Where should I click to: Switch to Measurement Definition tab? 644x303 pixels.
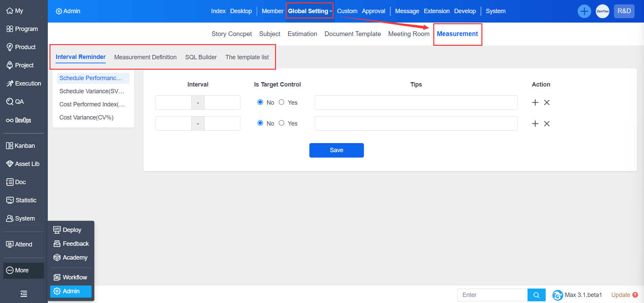[145, 57]
